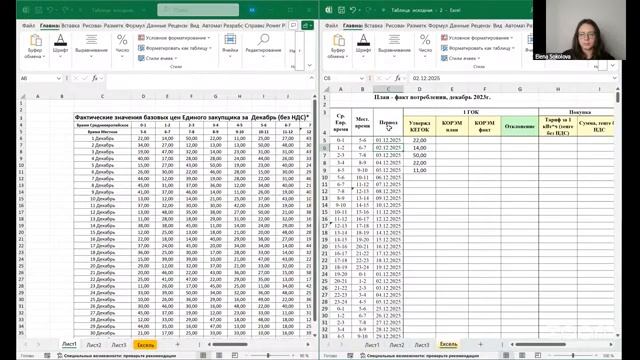Click Save icon in right window title bar

[341, 10]
